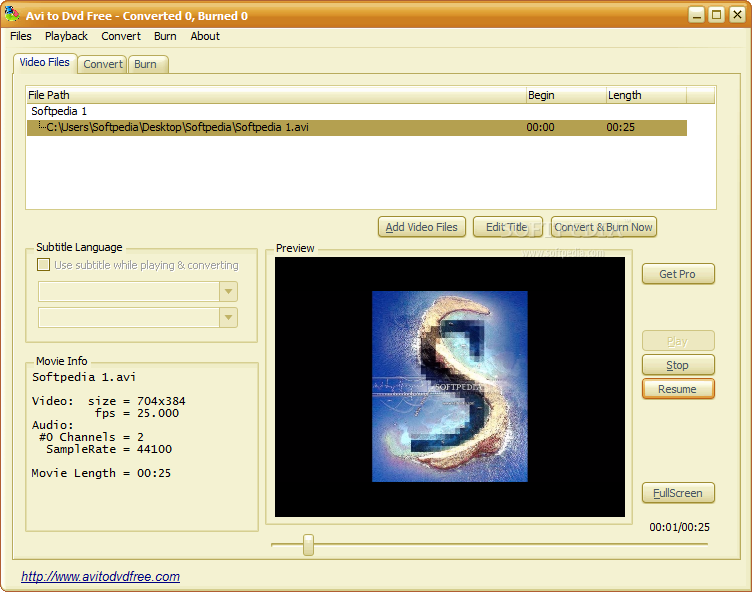Switch to the Convert tab
Viewport: 752px width, 592px height.
click(103, 64)
